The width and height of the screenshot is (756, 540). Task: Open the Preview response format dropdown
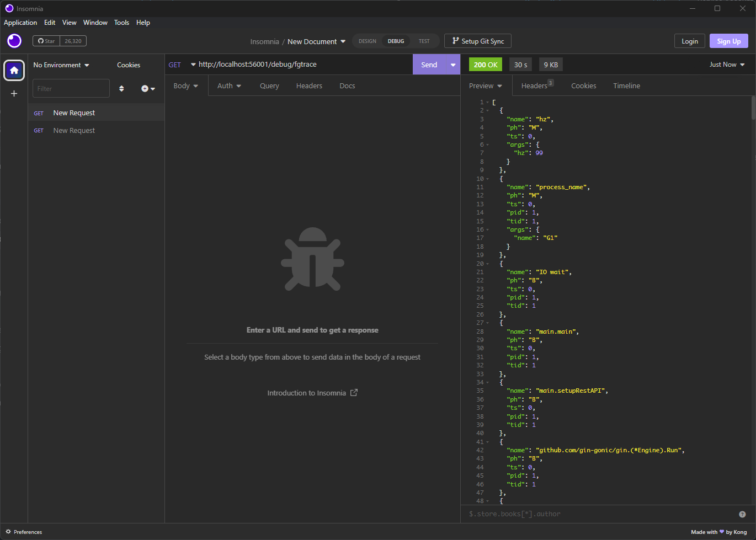pos(486,86)
